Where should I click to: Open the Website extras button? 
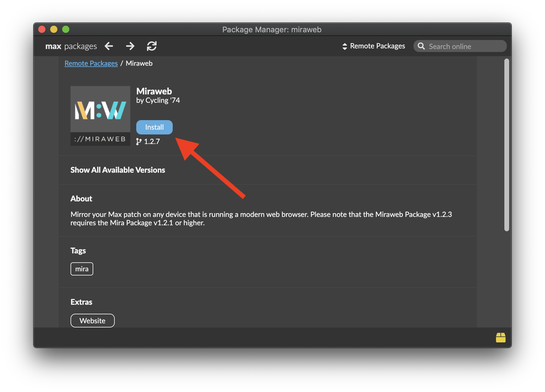(93, 321)
